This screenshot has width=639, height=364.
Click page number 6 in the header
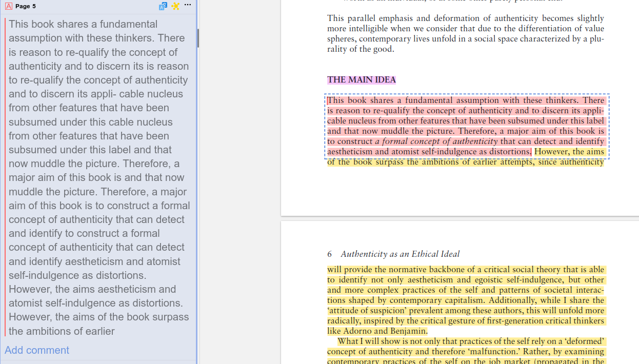click(330, 254)
